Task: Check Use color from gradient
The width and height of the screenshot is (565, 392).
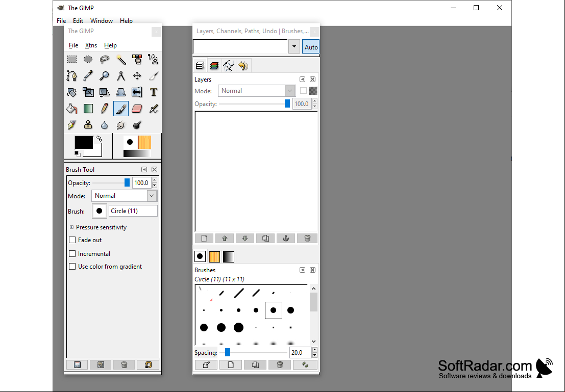Action: 72,267
